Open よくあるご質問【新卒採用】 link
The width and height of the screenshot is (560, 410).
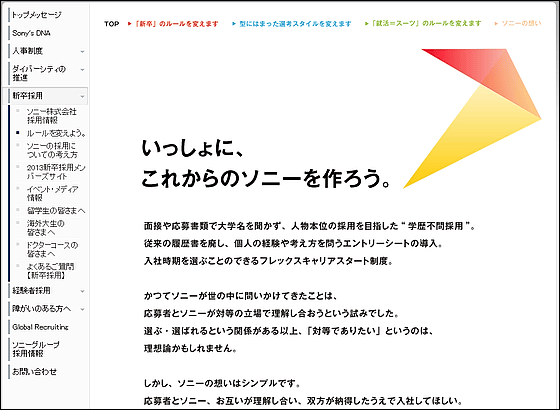[x=51, y=271]
